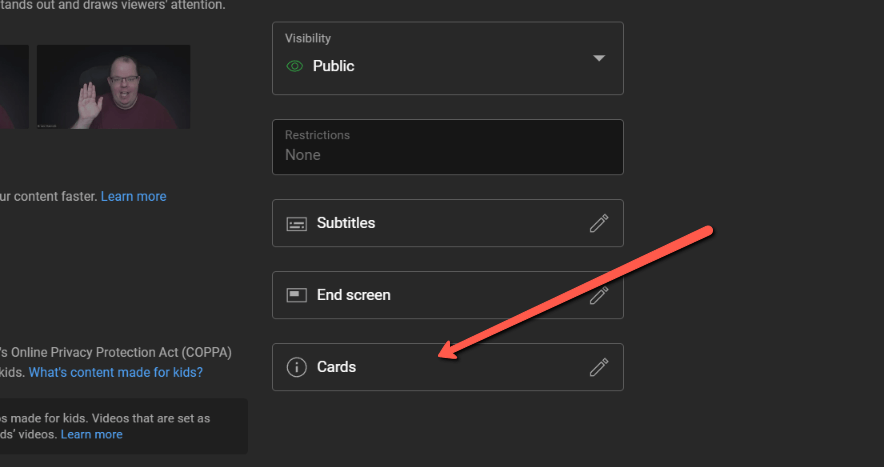Click the Subtitles caption icon

point(297,224)
